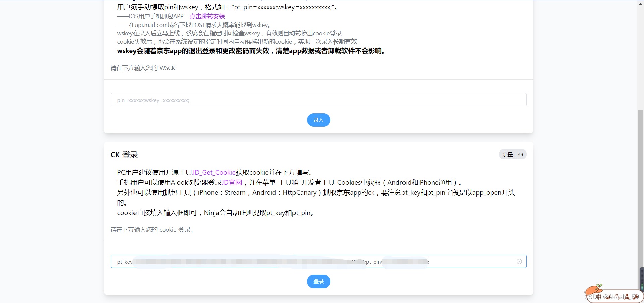Open the JD官网 link
This screenshot has width=644, height=303.
pyautogui.click(x=232, y=182)
